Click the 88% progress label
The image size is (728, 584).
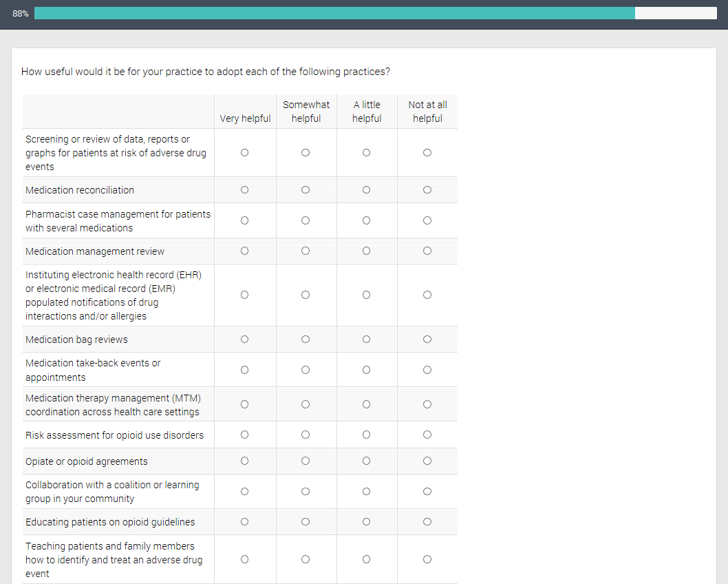click(x=21, y=14)
